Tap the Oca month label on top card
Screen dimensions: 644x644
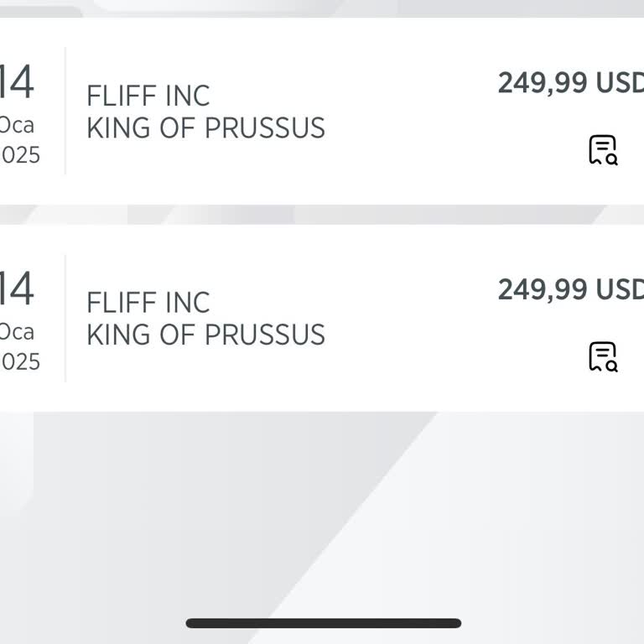(x=17, y=125)
